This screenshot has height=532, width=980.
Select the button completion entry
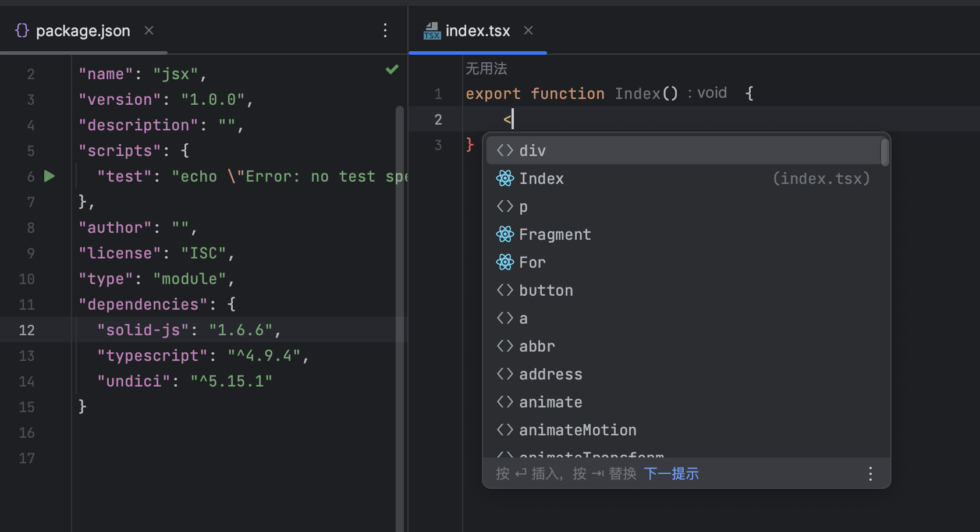tap(546, 290)
